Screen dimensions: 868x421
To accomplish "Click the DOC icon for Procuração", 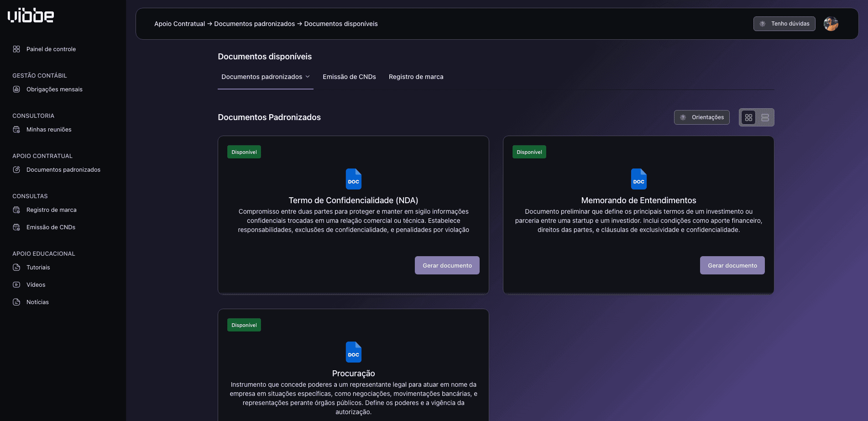I will click(353, 352).
